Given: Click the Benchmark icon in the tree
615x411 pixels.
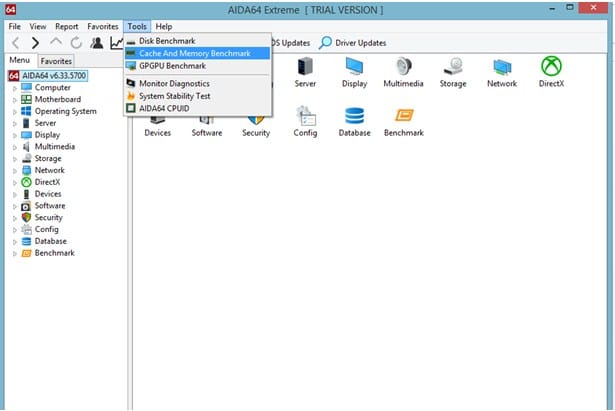Looking at the screenshot, I should pyautogui.click(x=26, y=253).
